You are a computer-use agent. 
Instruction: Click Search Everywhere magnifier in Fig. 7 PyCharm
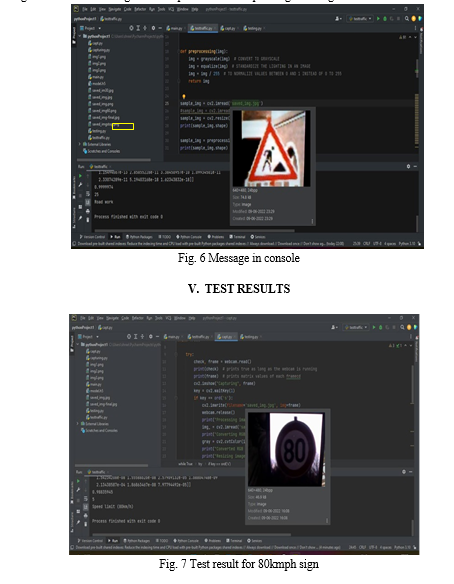(402, 327)
